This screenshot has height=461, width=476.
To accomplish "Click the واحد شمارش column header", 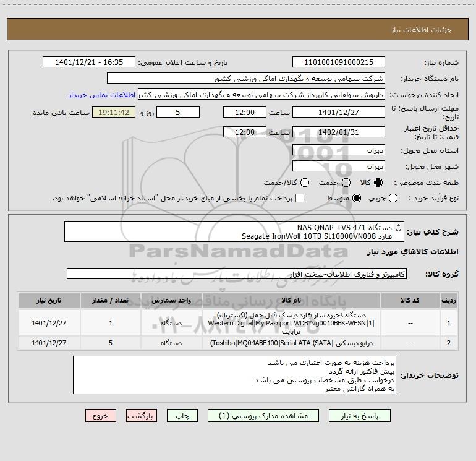I will coord(171,301).
